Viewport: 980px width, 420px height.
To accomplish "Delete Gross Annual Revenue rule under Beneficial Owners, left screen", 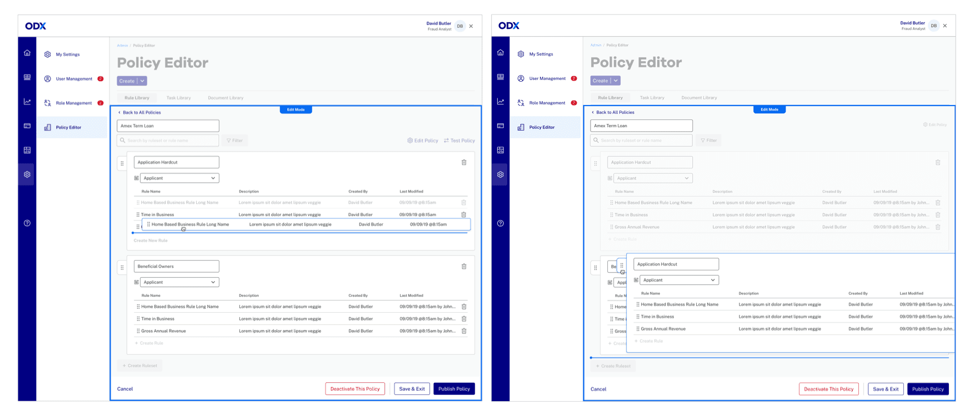I will pyautogui.click(x=464, y=331).
